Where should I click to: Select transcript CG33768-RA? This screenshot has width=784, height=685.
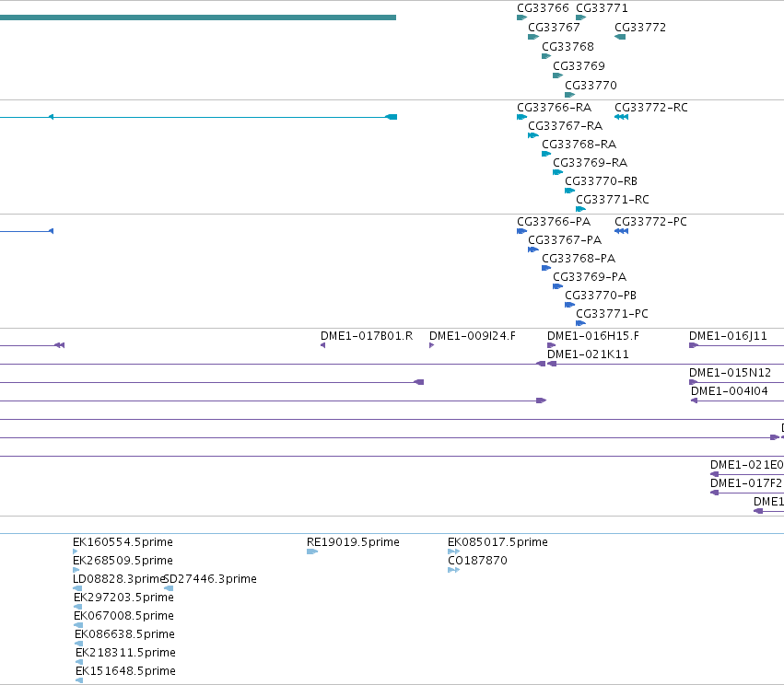pos(579,145)
